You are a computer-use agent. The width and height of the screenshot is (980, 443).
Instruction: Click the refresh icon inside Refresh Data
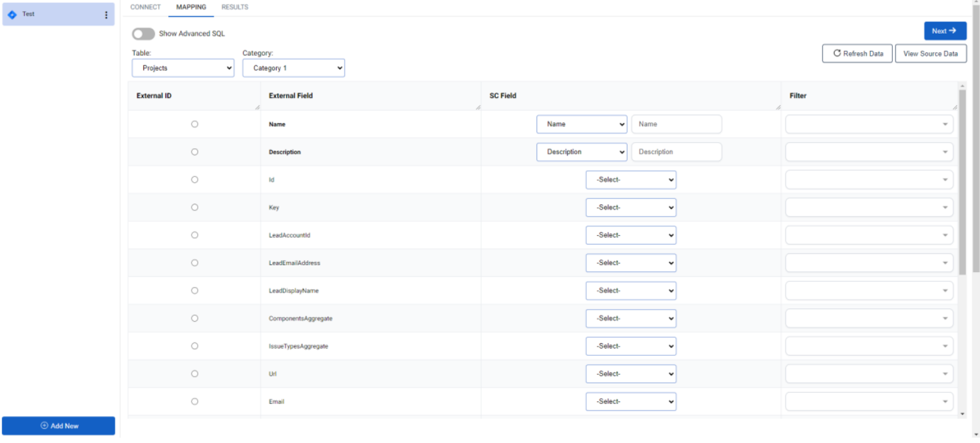point(837,53)
